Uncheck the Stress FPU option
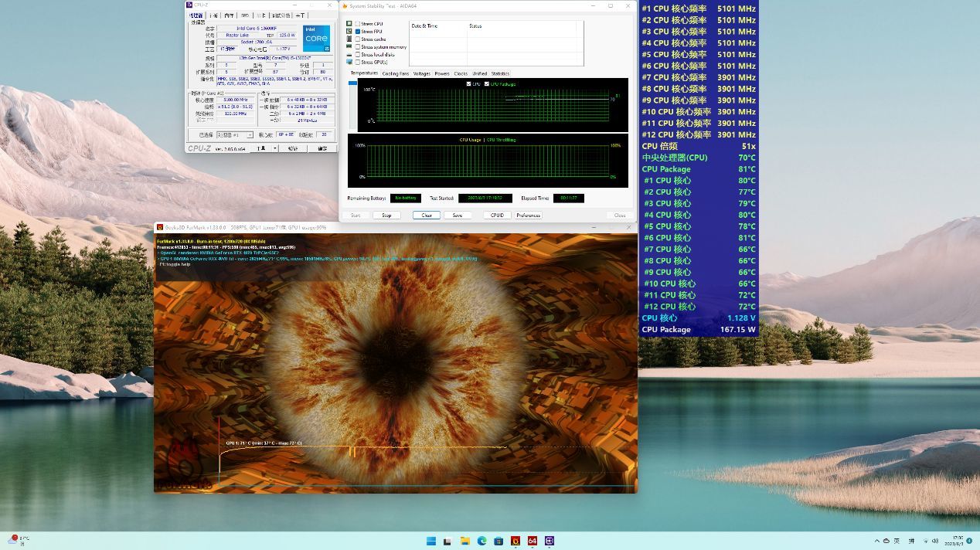Screen dimensions: 980x550 tap(358, 32)
